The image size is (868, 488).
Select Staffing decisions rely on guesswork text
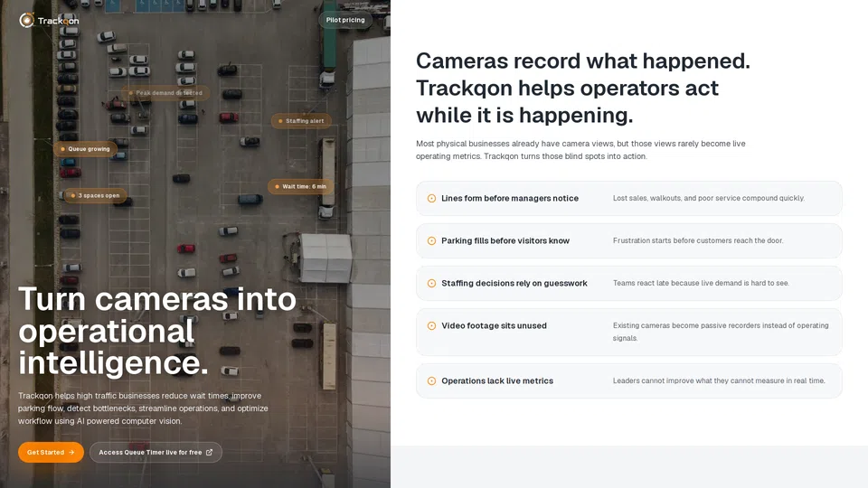point(514,283)
